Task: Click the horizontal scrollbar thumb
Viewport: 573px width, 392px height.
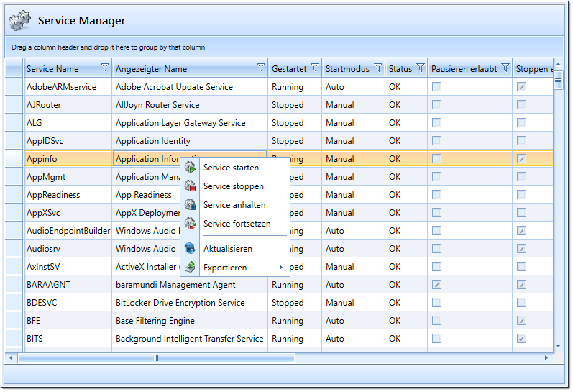Action: coord(157,357)
